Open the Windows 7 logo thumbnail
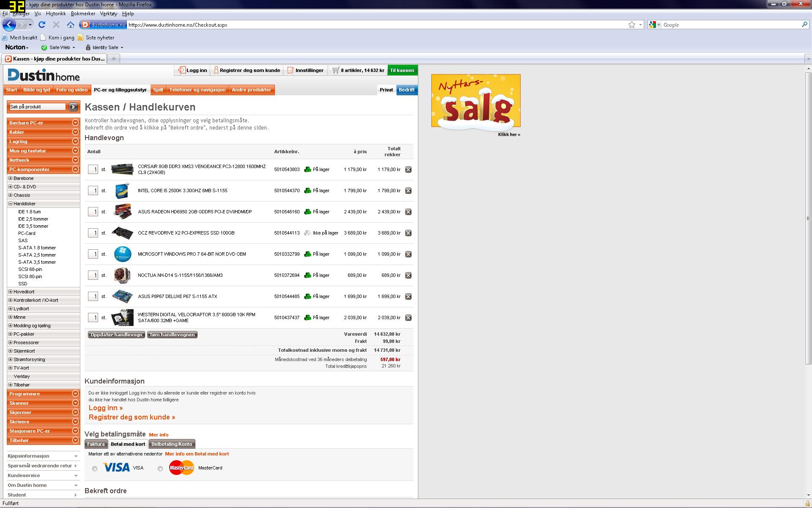Image resolution: width=812 pixels, height=508 pixels. point(123,254)
